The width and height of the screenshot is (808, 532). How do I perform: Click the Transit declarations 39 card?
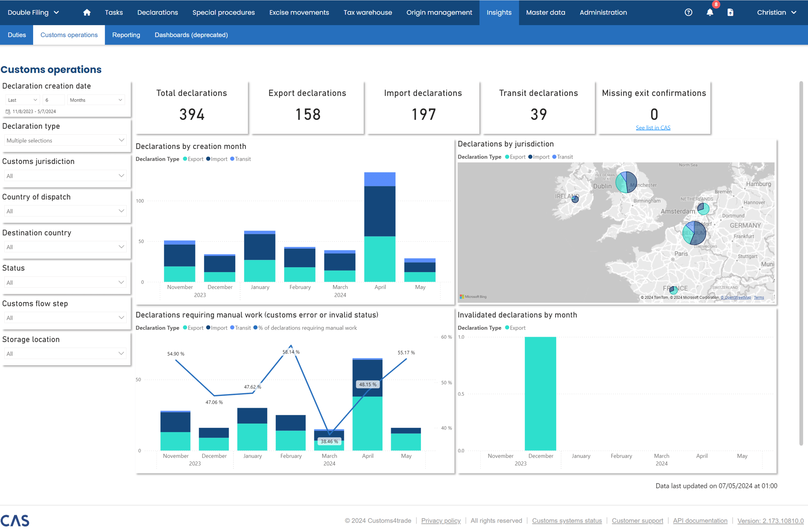(539, 107)
